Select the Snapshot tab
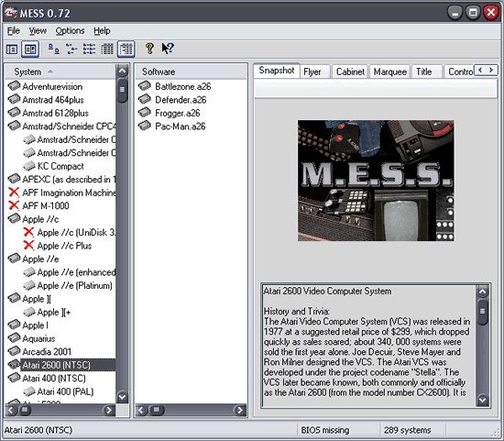 click(x=277, y=71)
